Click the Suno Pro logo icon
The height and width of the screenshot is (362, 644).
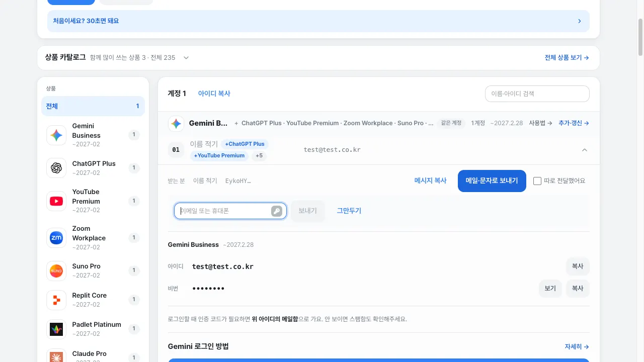[x=56, y=270]
